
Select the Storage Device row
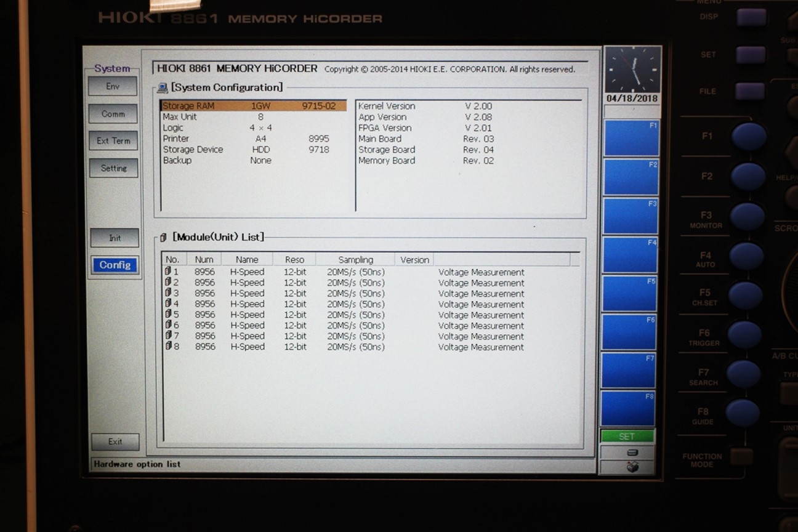pos(253,150)
